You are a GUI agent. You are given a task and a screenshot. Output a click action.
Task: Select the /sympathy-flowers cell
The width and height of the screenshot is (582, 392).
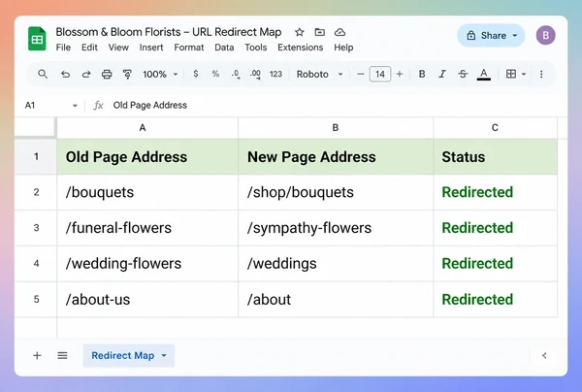tap(336, 228)
